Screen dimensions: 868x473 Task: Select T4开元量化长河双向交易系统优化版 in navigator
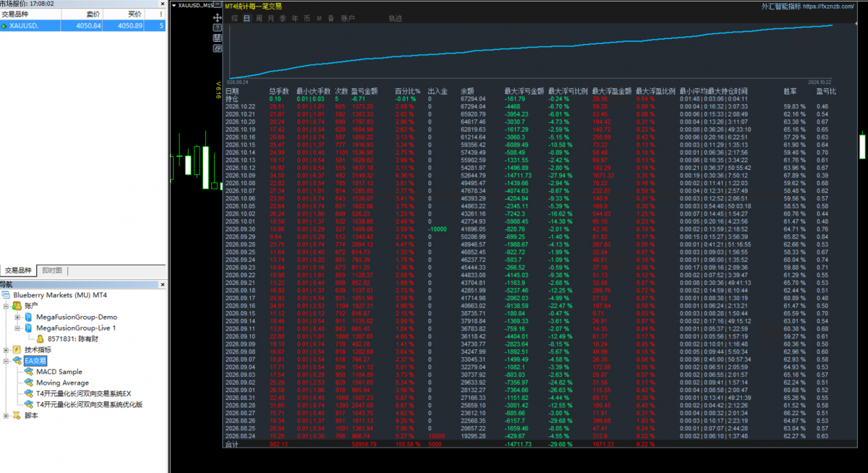point(89,404)
